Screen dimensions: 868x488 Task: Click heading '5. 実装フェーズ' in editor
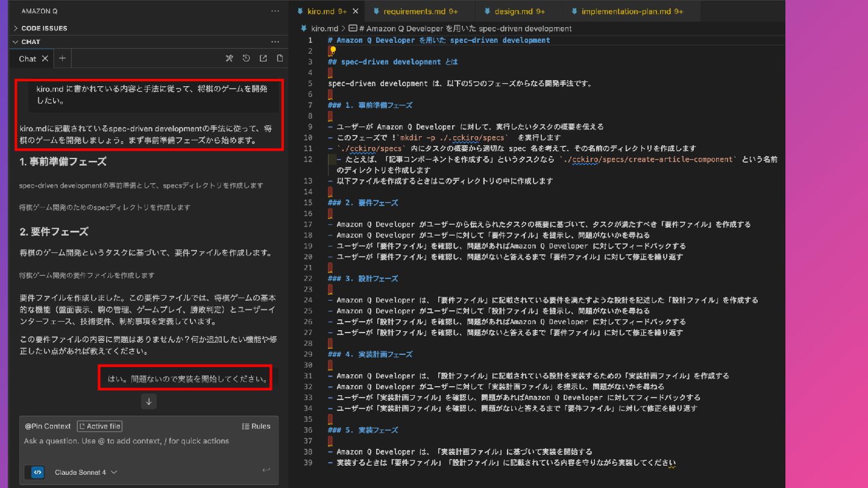pyautogui.click(x=363, y=430)
